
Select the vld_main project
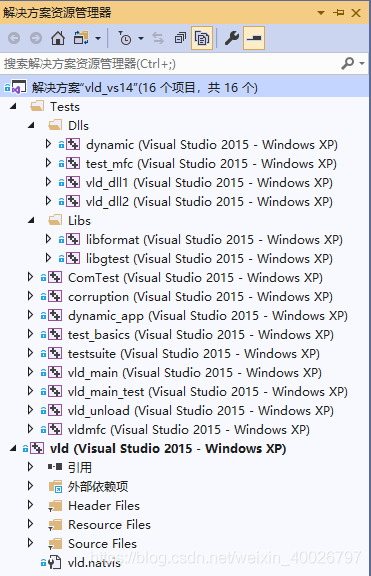[x=195, y=372]
